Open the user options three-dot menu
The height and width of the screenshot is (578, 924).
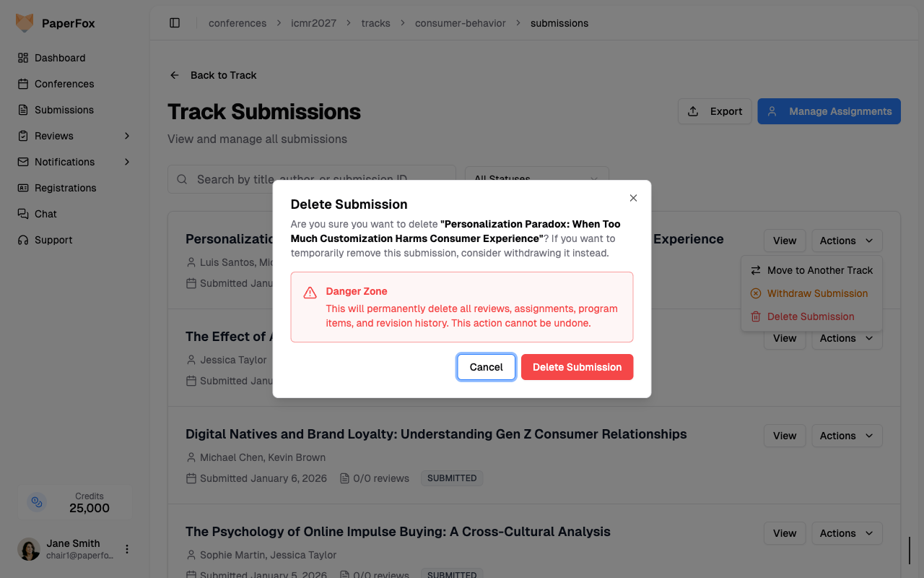pyautogui.click(x=127, y=549)
